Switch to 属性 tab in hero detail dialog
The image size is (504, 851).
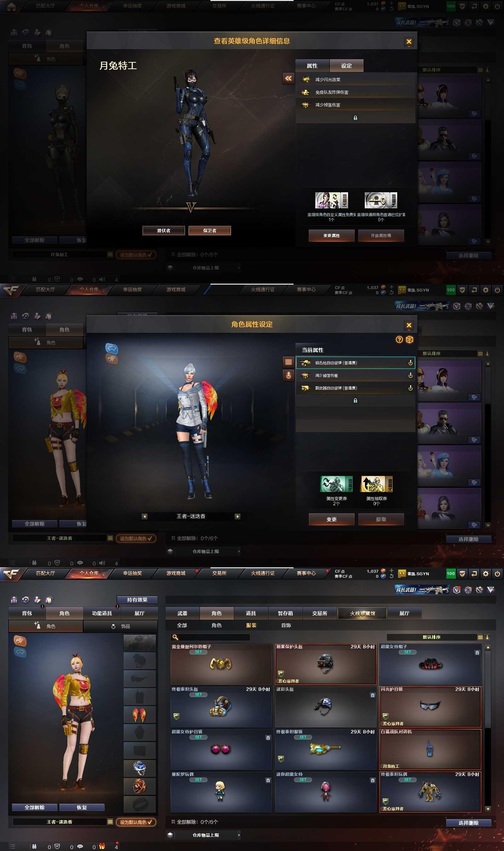pos(312,66)
